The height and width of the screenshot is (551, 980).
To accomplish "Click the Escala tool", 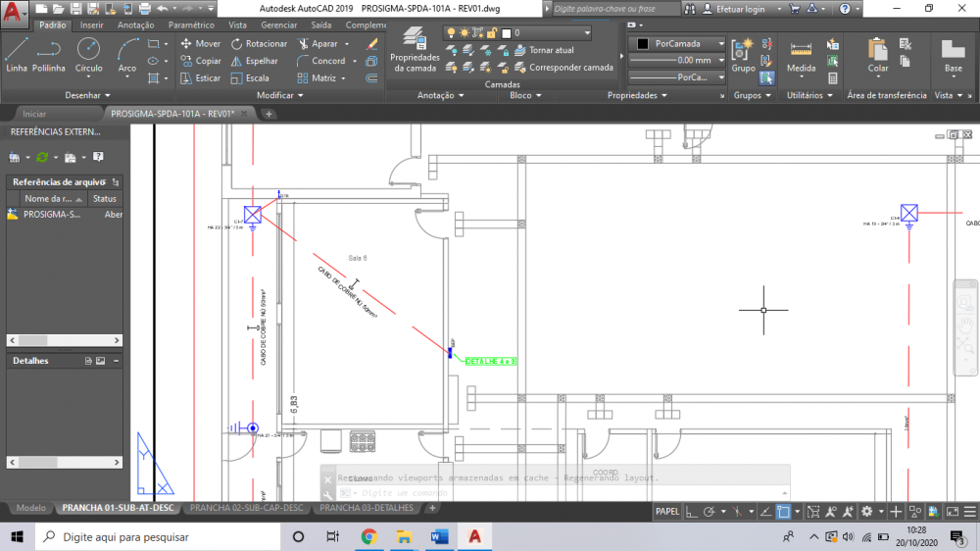I will pyautogui.click(x=250, y=78).
